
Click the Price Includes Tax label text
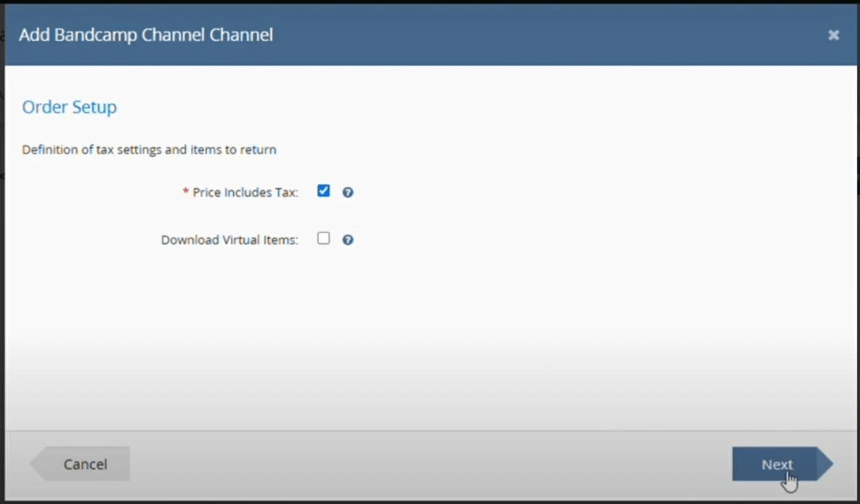point(245,193)
